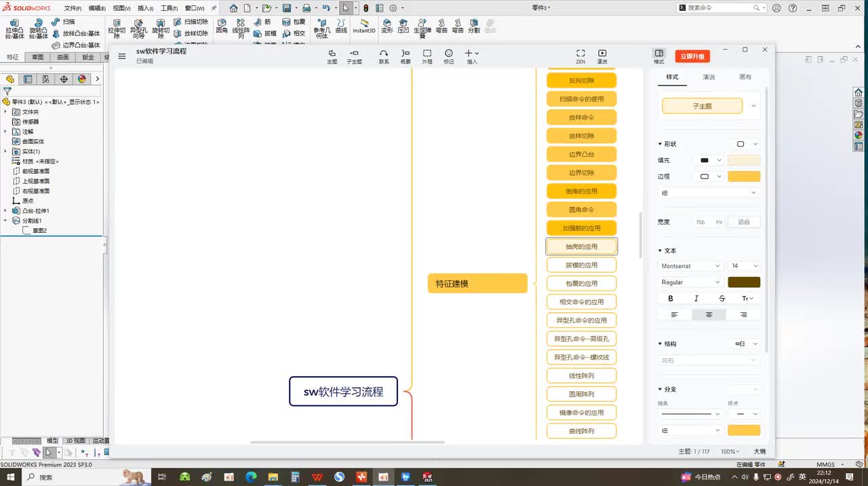Select the 倒角的应用 subtopic
This screenshot has height=486, width=868.
(x=582, y=191)
